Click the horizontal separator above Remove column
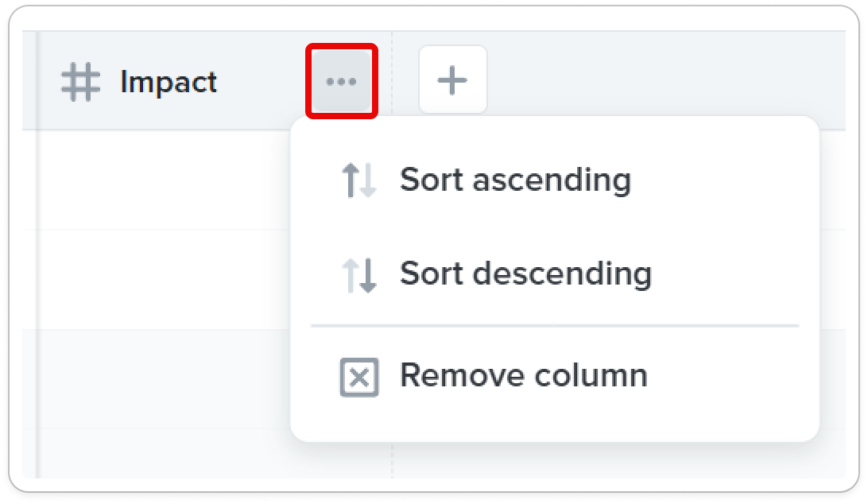The width and height of the screenshot is (868, 504). point(555,326)
